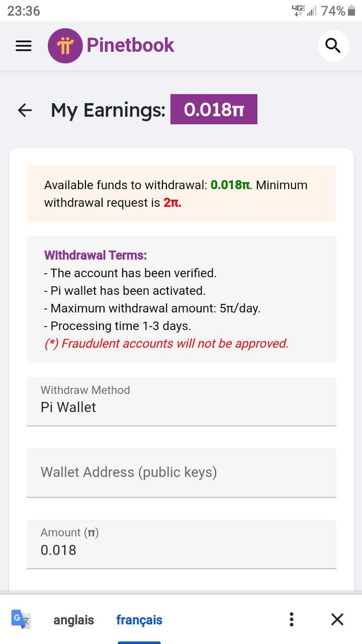Go back using the left arrow
Image resolution: width=362 pixels, height=644 pixels.
25,110
